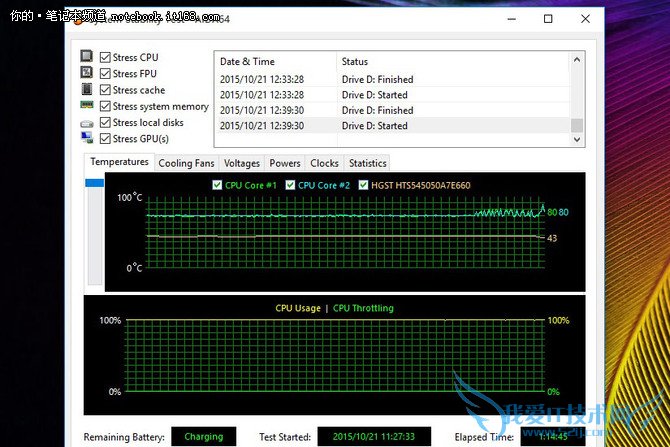Viewport: 670px width, 447px height.
Task: Click the memory module icon beside Stress system memory
Action: pyautogui.click(x=87, y=105)
